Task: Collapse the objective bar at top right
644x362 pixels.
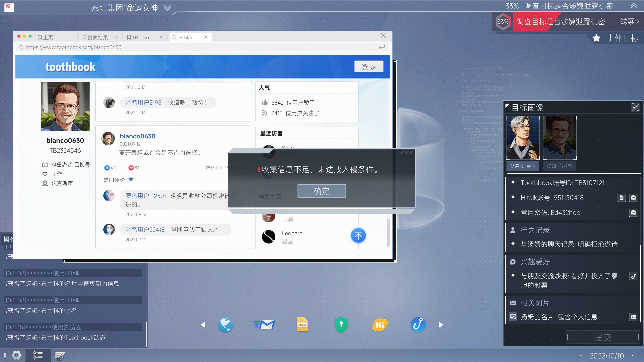Action: pos(633,6)
